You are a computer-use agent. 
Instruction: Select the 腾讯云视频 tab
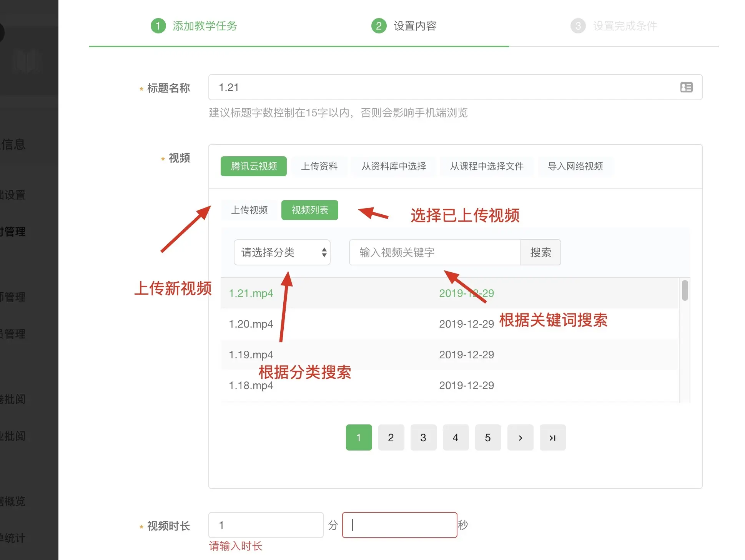[x=254, y=166]
